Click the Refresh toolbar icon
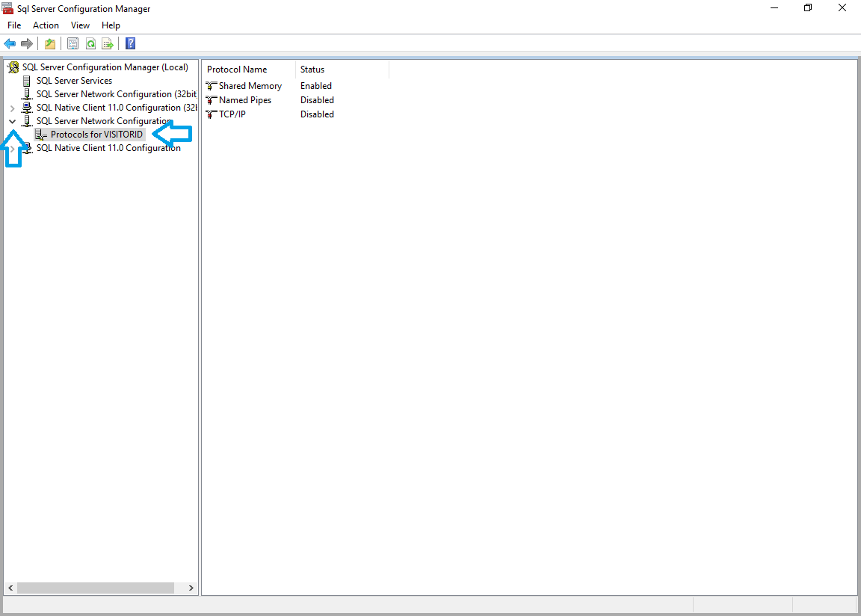 [x=90, y=43]
